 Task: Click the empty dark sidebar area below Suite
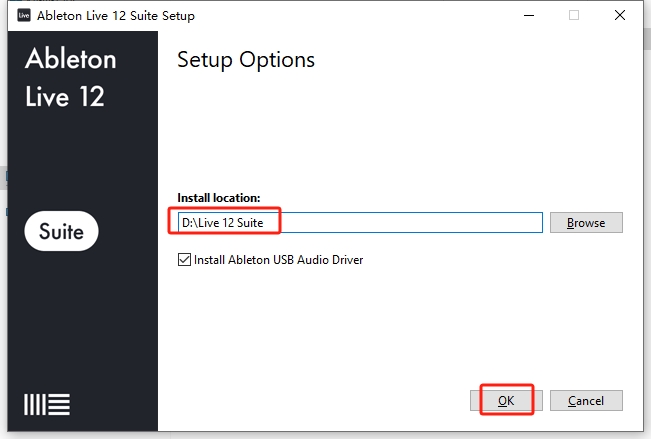(80, 320)
